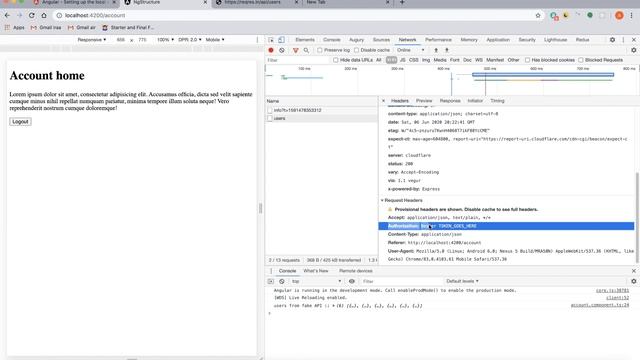640x360 pixels.
Task: Close the request details pane
Action: (x=383, y=101)
